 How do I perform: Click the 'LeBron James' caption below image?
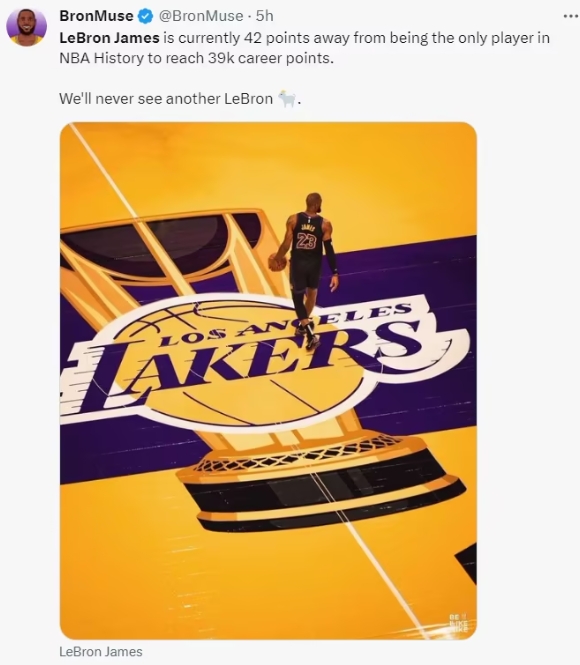(101, 651)
